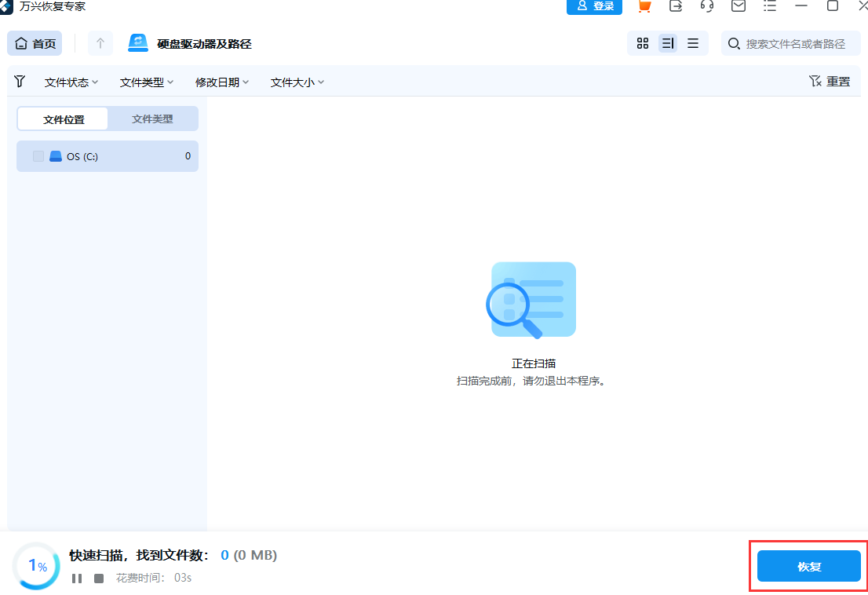Pause the ongoing scan
This screenshot has height=595, width=868.
(x=75, y=579)
